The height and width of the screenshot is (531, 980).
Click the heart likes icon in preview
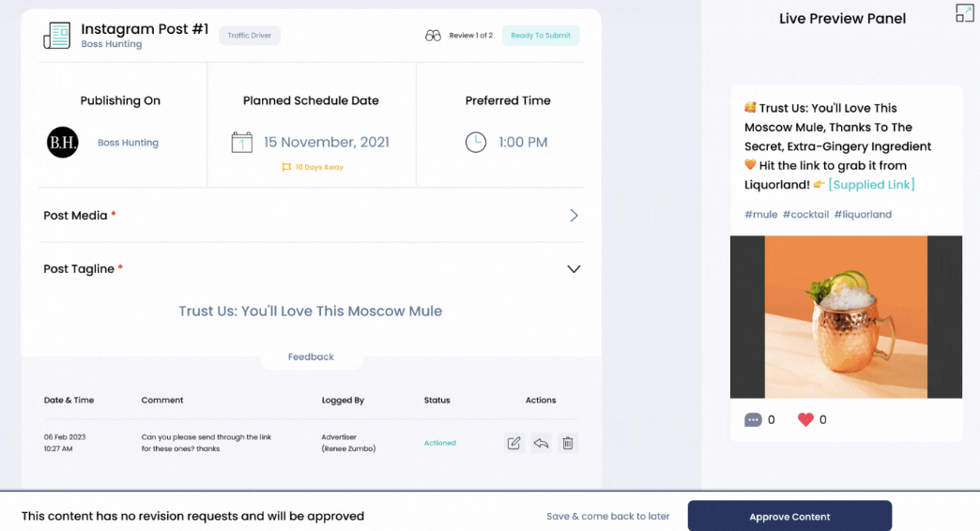pyautogui.click(x=805, y=419)
